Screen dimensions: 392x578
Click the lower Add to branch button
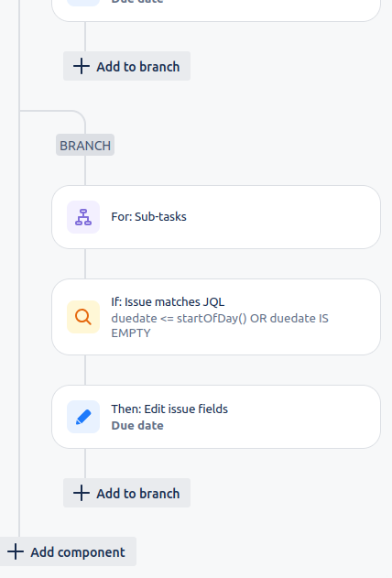point(126,493)
